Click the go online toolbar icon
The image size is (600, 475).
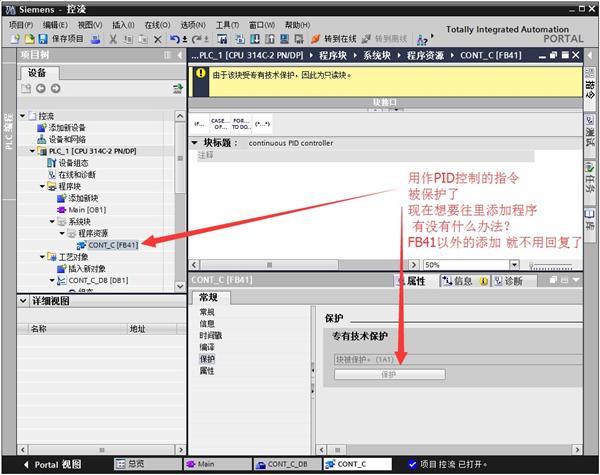pyautogui.click(x=316, y=39)
